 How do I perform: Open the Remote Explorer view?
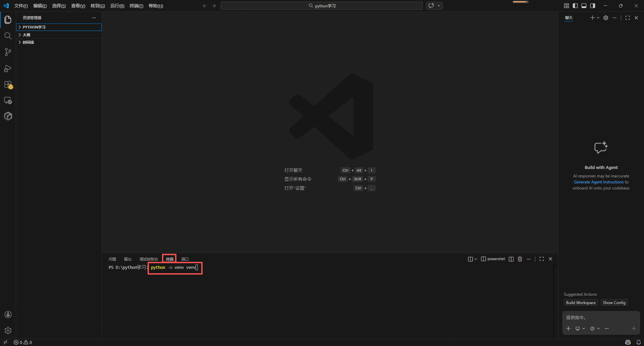(x=8, y=100)
